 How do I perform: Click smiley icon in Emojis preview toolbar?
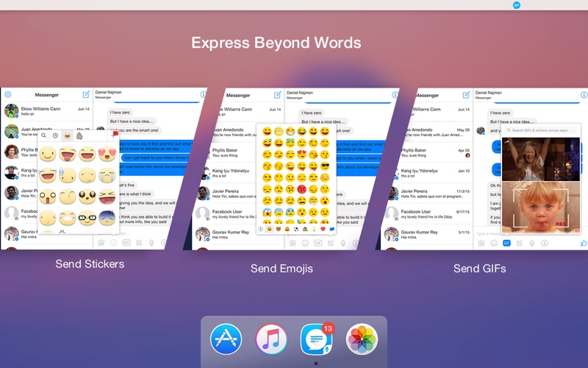point(305,243)
